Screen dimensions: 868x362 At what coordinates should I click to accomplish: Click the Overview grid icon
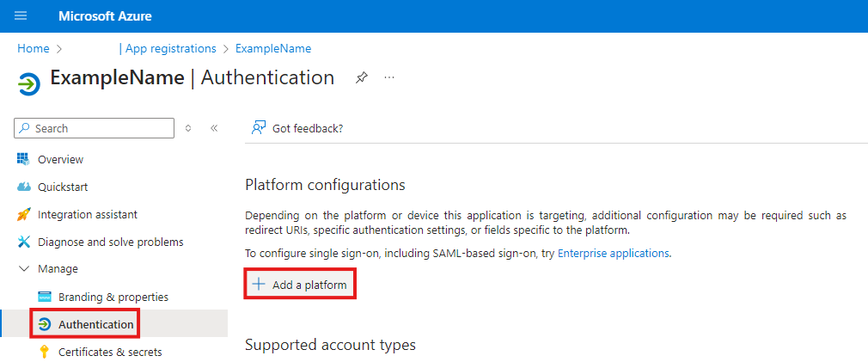[x=23, y=159]
